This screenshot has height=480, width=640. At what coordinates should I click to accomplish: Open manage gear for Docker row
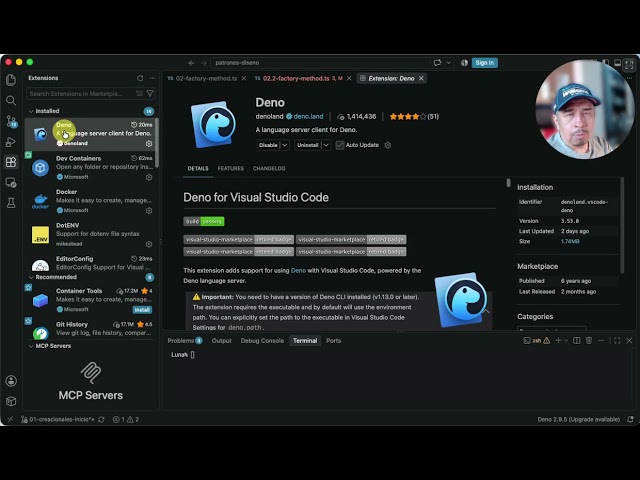[149, 211]
